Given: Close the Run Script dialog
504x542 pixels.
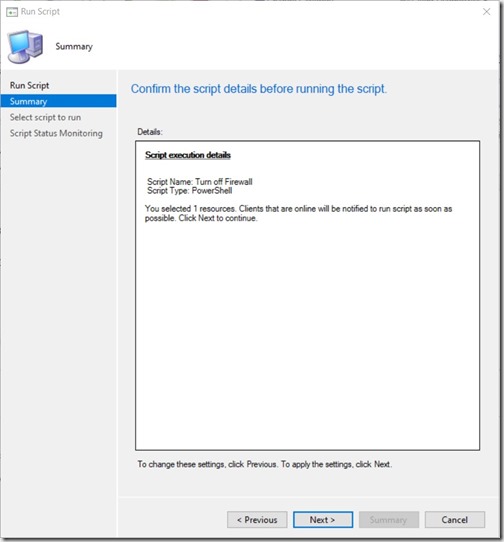Looking at the screenshot, I should [486, 12].
